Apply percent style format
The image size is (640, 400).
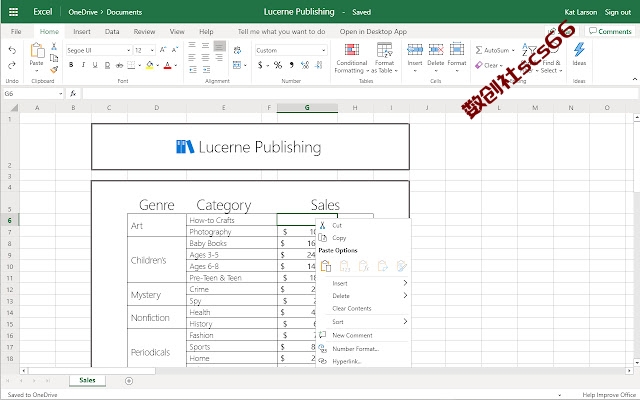(x=278, y=64)
